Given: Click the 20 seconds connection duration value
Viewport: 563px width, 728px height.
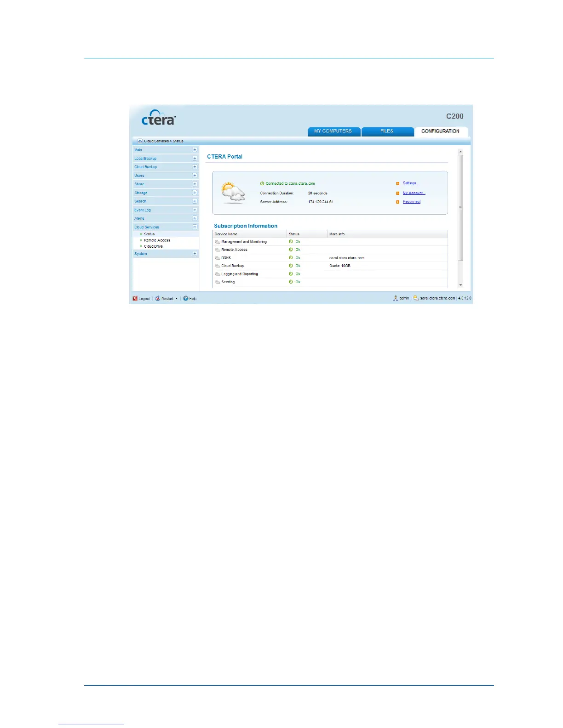Looking at the screenshot, I should 318,193.
